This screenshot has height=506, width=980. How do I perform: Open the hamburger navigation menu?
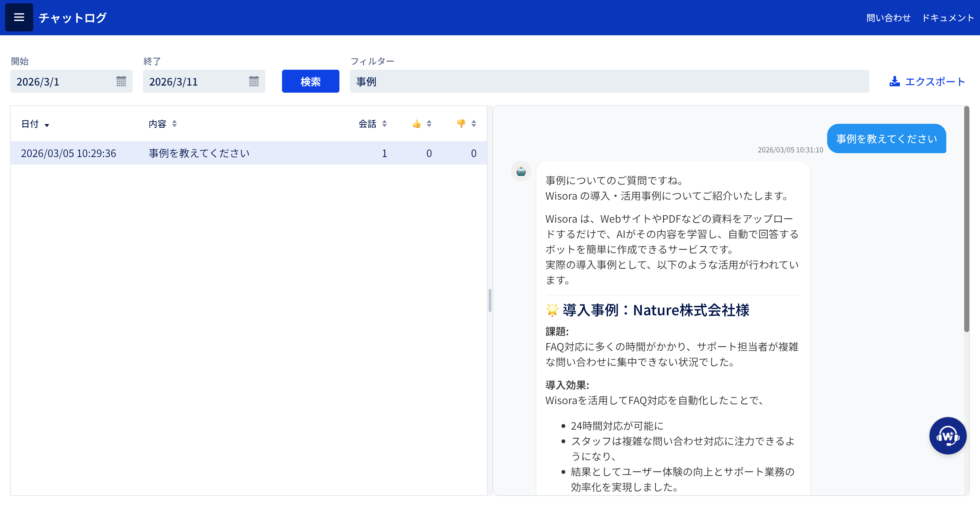point(19,18)
